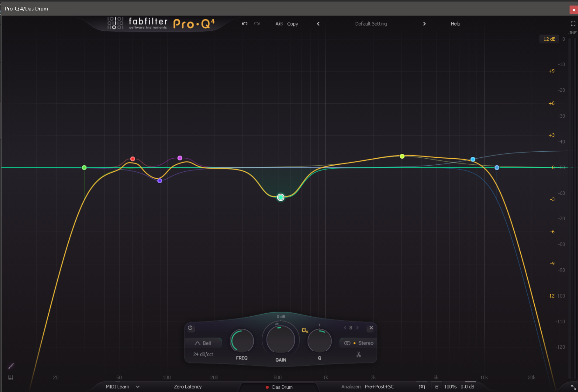
Task: Toggle the A/B state switch
Action: click(x=279, y=24)
